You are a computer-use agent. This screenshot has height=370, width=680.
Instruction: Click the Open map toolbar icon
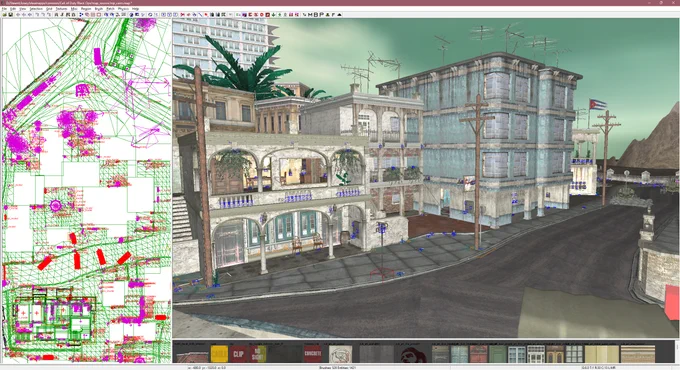point(4,15)
